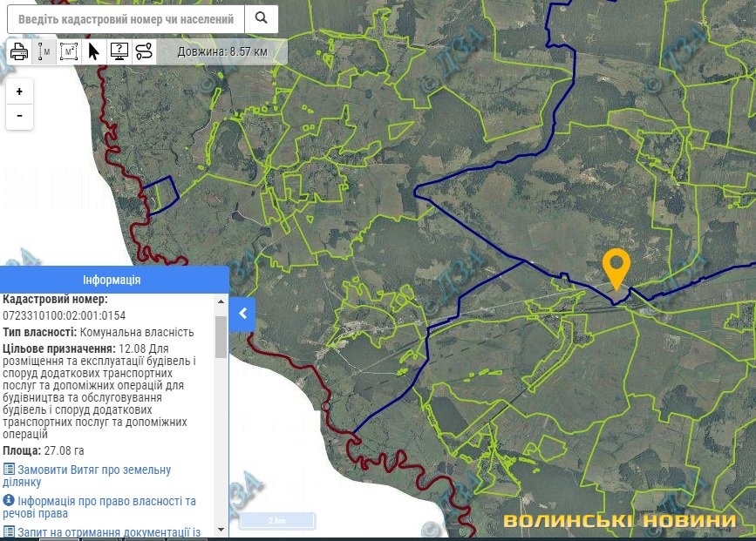Viewport: 756px width, 541px height.
Task: Click the Інформація panel header
Action: coord(113,280)
